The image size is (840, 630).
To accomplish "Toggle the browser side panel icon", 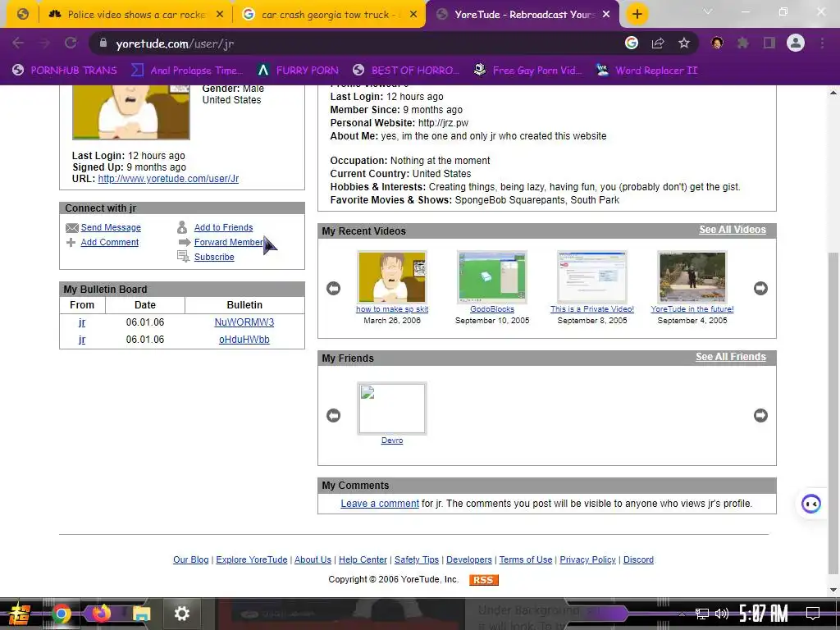I will tap(769, 43).
